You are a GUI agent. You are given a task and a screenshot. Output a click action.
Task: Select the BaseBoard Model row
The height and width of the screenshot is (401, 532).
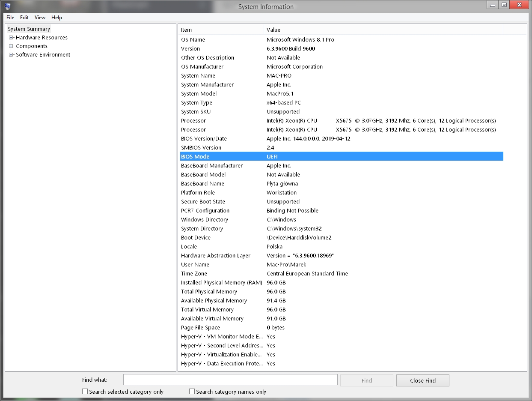[342, 175]
